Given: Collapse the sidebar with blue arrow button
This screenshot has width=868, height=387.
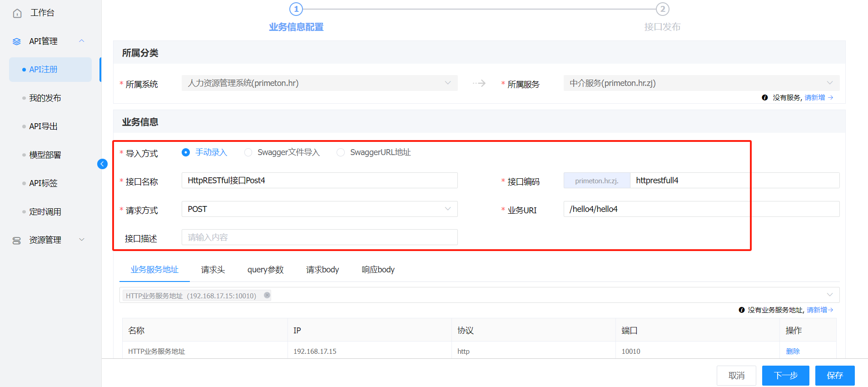Looking at the screenshot, I should [102, 164].
